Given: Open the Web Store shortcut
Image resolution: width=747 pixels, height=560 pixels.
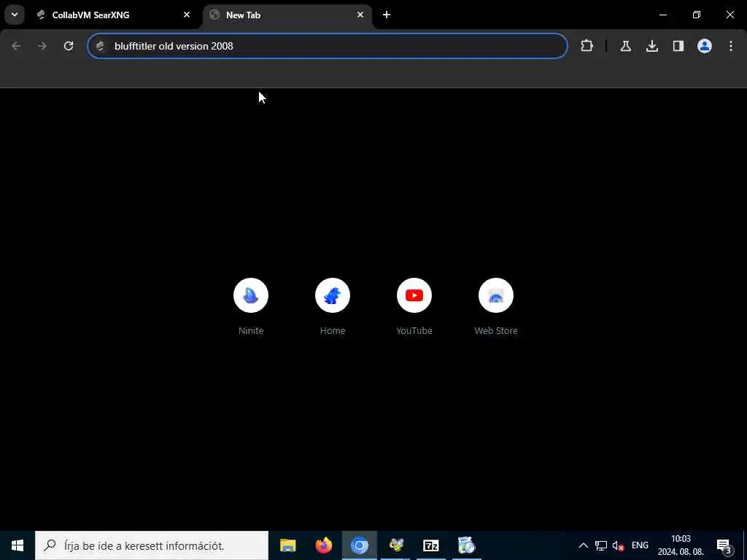Looking at the screenshot, I should pyautogui.click(x=496, y=307).
